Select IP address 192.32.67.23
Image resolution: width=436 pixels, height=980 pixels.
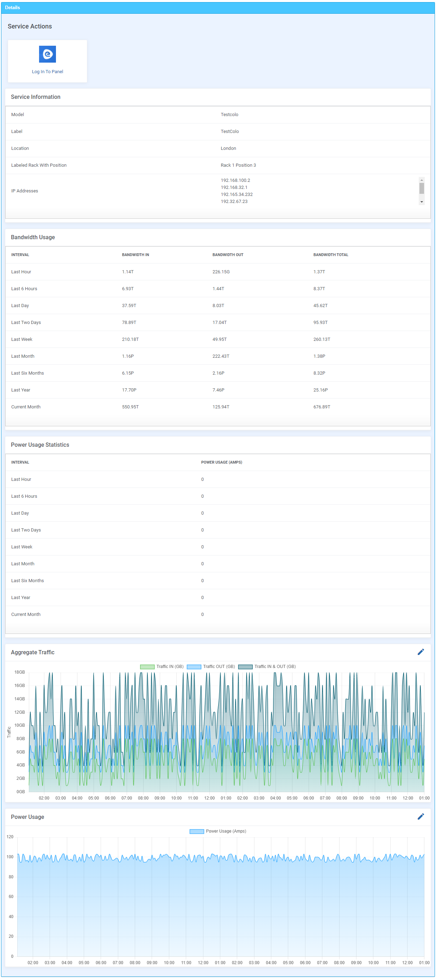[x=234, y=201]
